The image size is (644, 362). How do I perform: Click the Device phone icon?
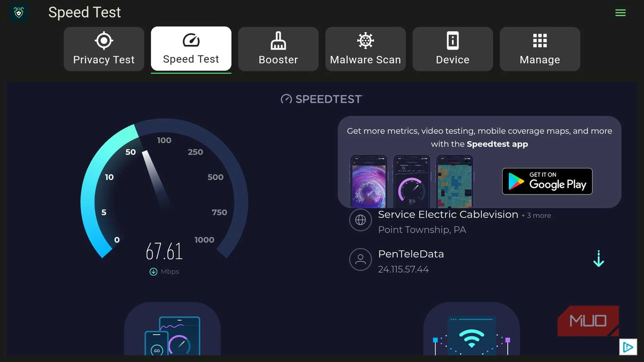[452, 40]
